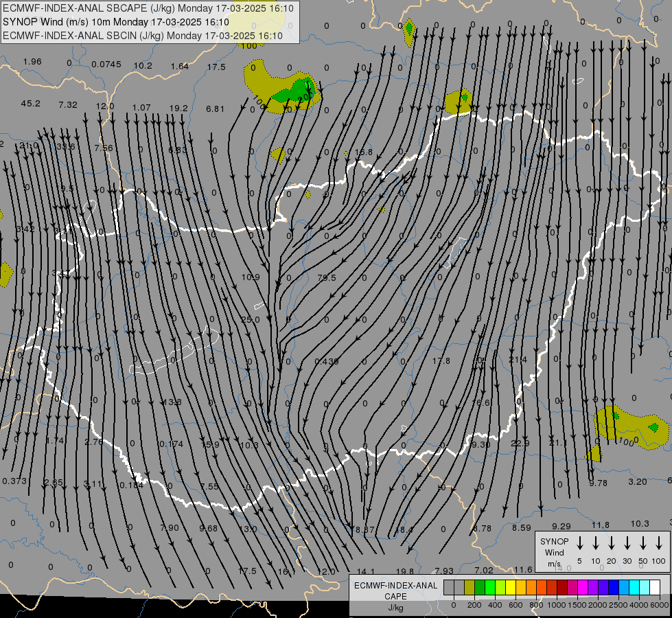Pick the dark green CAPE legend swatch
672x618 pixels.
(x=480, y=588)
